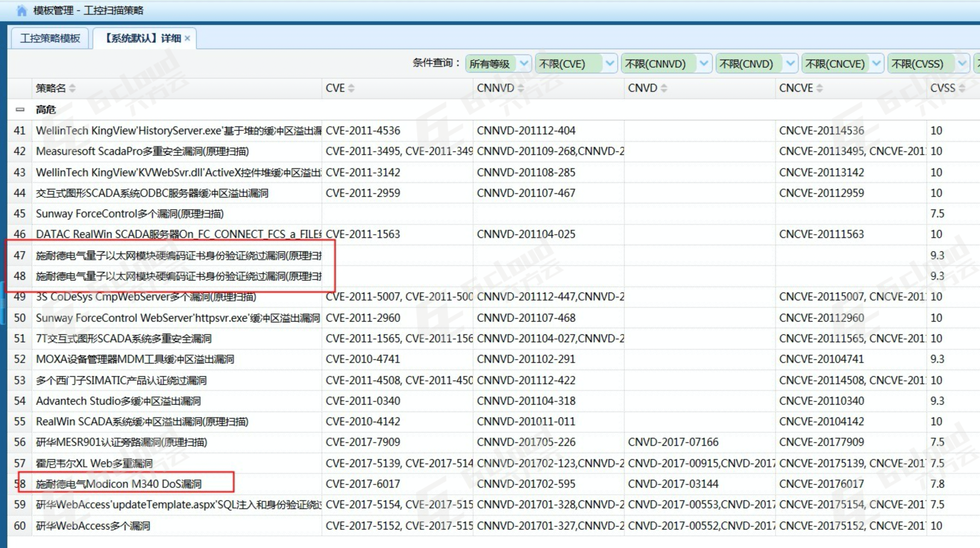Click the home icon beside 模板管理
Screen dimensions: 980x548
tap(22, 10)
